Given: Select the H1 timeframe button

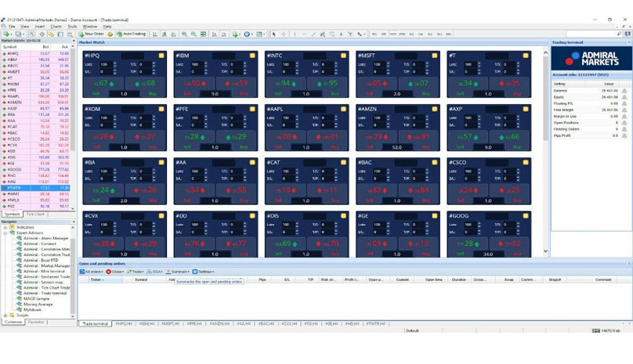Looking at the screenshot, I should (x=411, y=34).
